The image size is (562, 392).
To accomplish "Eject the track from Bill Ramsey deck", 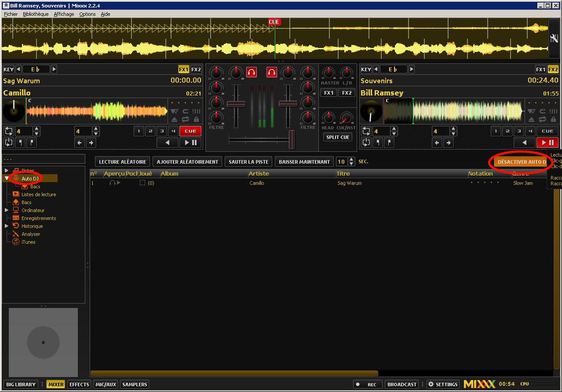I will pos(532,119).
